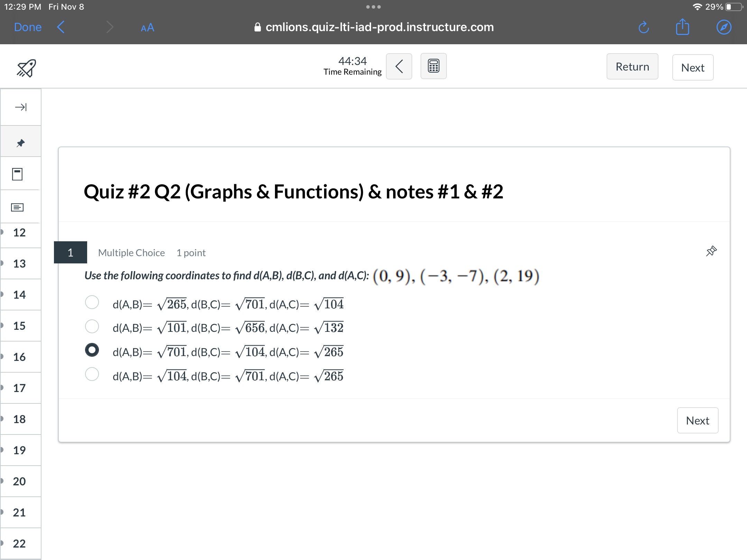Tap the Wi-Fi status icon
The height and width of the screenshot is (560, 747).
[x=697, y=7]
